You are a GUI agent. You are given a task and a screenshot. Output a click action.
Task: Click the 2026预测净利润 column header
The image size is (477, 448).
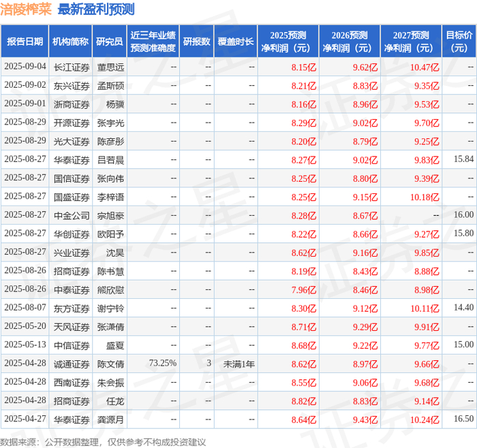click(x=350, y=42)
